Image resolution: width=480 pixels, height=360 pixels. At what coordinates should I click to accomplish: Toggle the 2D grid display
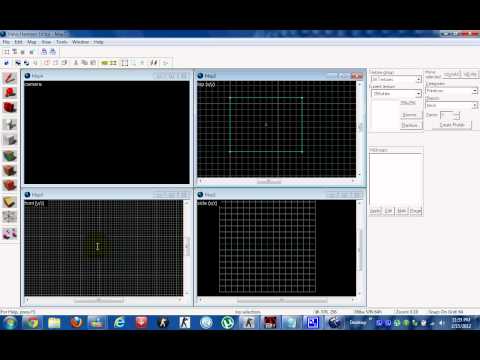[6, 52]
